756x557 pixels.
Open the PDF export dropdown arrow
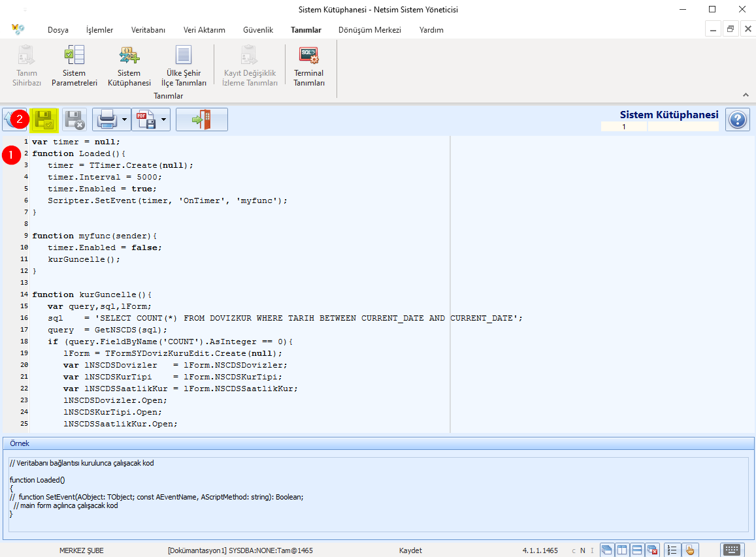(164, 119)
